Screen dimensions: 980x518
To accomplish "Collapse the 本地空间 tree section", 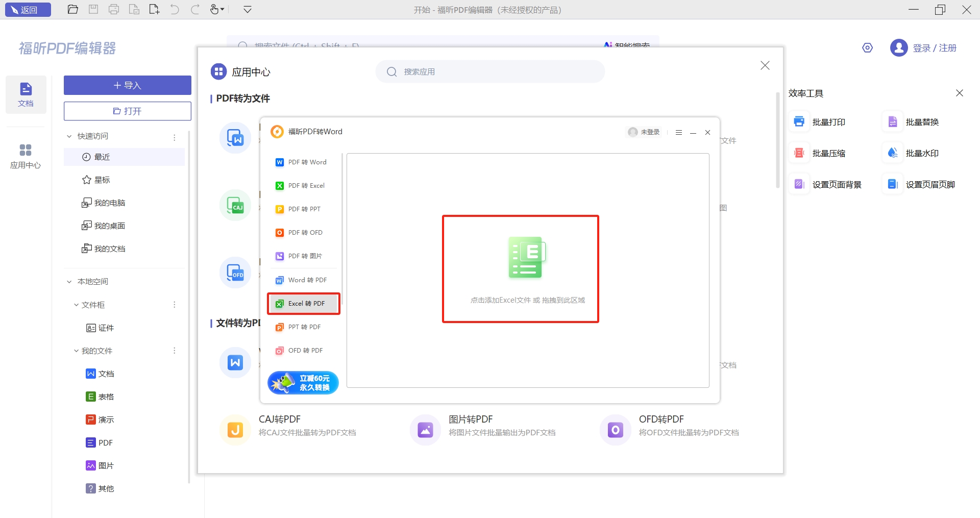I will tap(69, 282).
